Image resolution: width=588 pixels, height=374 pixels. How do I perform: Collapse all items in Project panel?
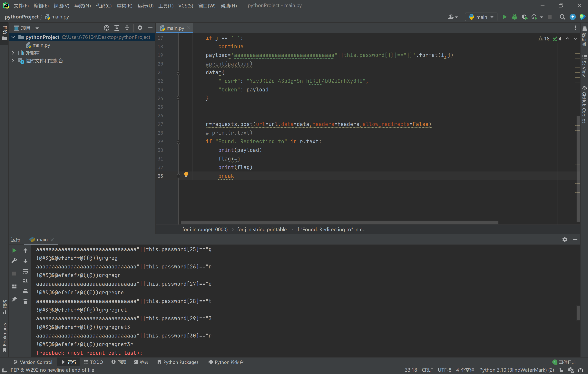127,28
